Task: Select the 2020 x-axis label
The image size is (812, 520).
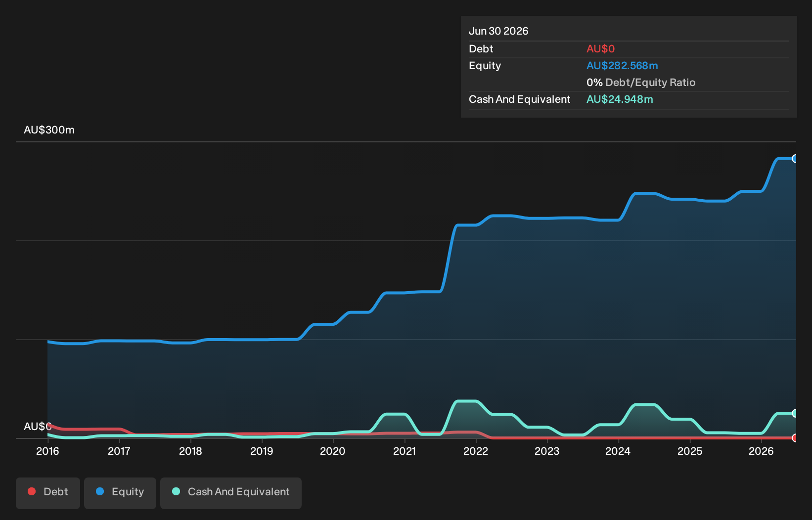Action: coord(333,451)
